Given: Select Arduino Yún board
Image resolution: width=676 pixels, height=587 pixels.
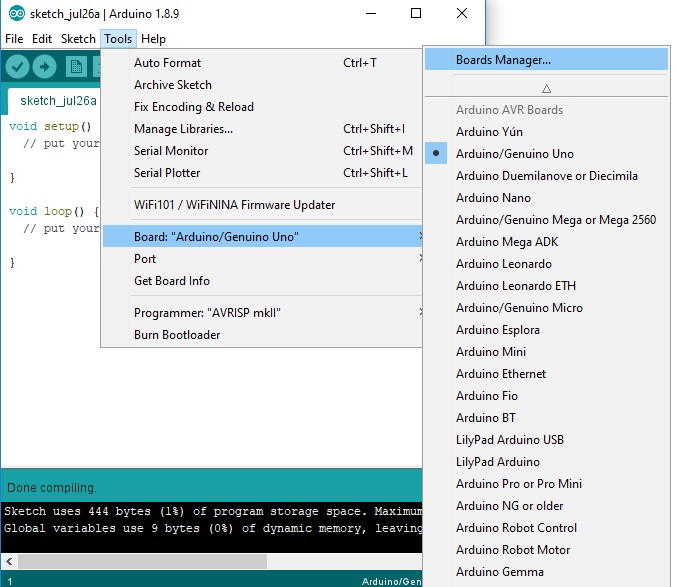Looking at the screenshot, I should [546, 132].
